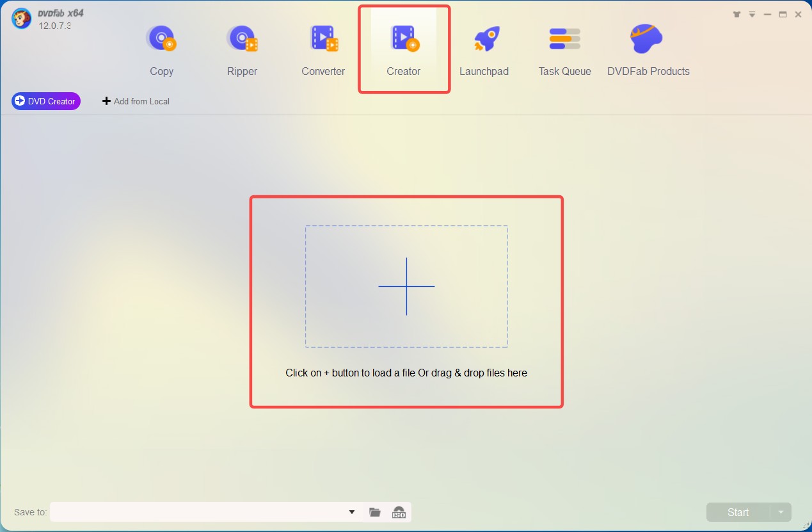Expand the Save to dropdown arrow

[352, 512]
